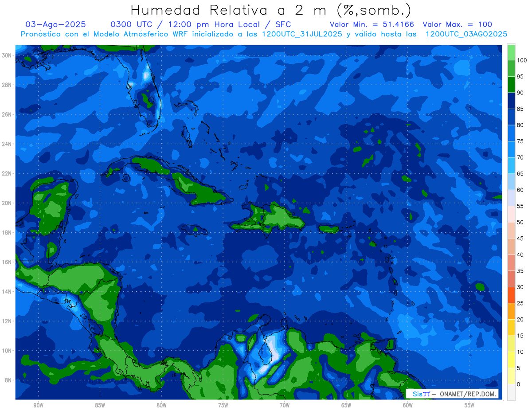Click the "55W" longitude label

[x=469, y=405]
